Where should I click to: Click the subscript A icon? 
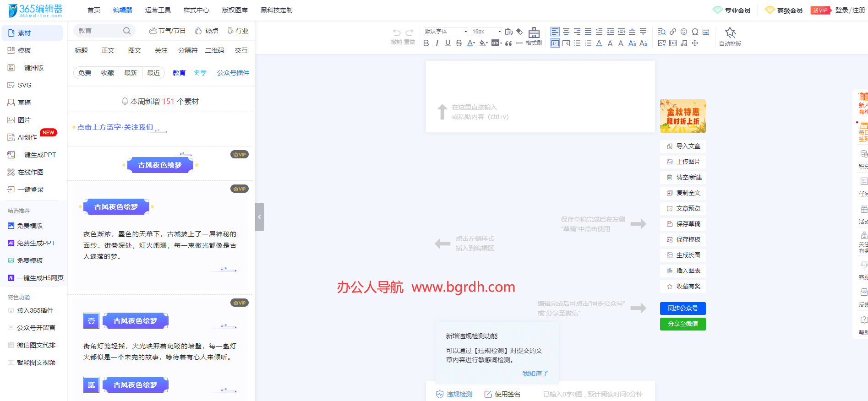(x=621, y=43)
